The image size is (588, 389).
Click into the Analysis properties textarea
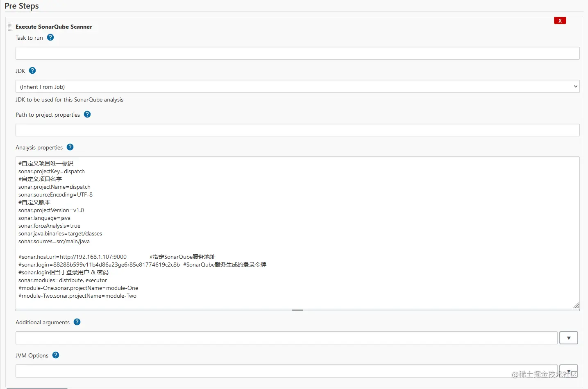pos(297,233)
